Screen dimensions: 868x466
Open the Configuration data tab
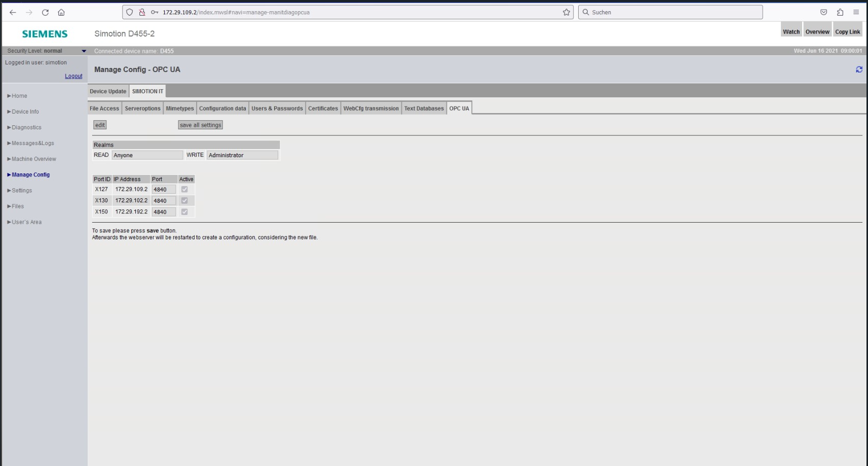pos(222,109)
